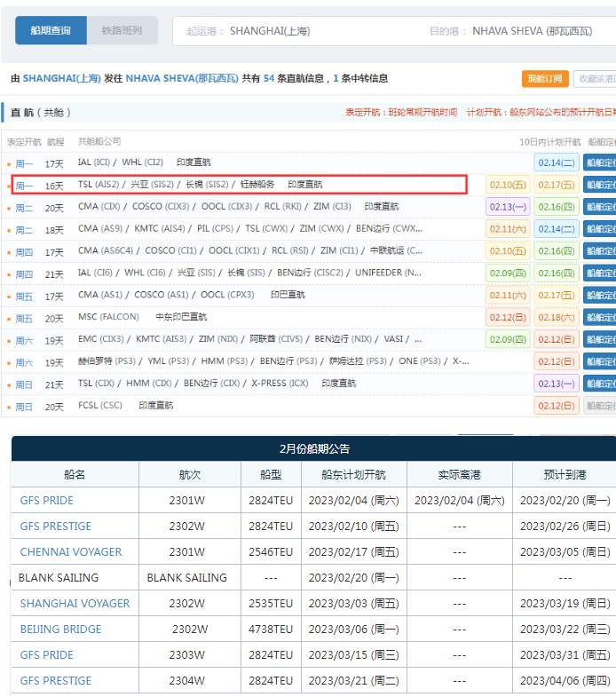Edit the 起运港 SHANGHAI(上海) field
Viewport: 616px width, 697px height.
[269, 31]
